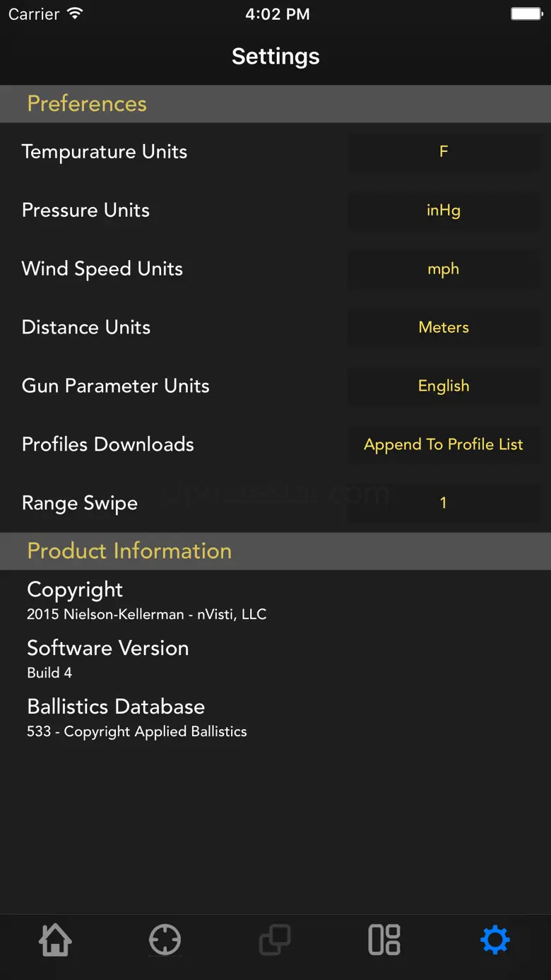This screenshot has height=980, width=551.
Task: Tap the Ballistics Database entry
Action: point(136,717)
